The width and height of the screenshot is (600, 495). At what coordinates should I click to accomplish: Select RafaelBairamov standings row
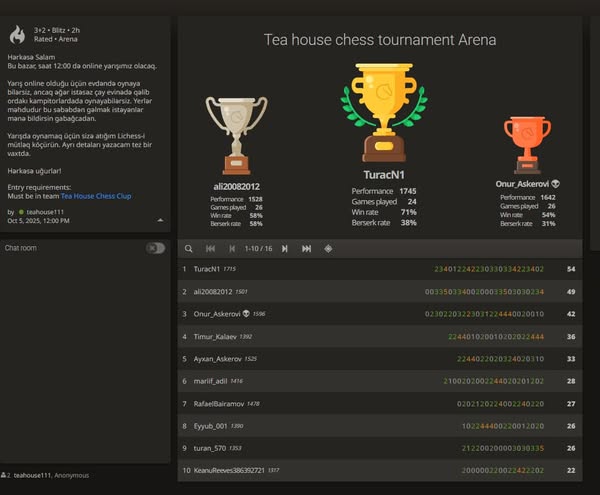click(380, 404)
